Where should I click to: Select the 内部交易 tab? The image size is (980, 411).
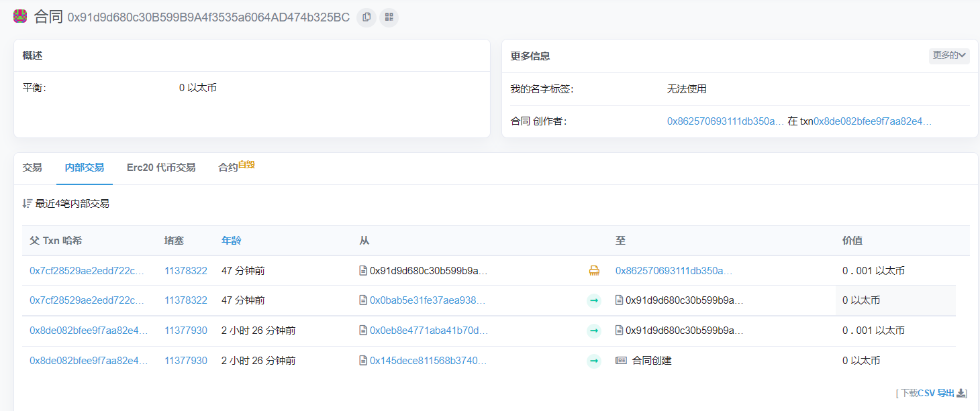pyautogui.click(x=85, y=168)
